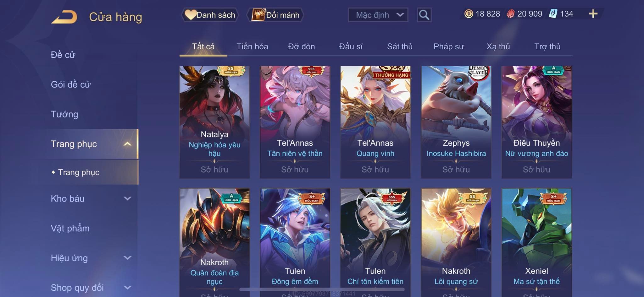Image resolution: width=644 pixels, height=297 pixels.
Task: Open the Mặc định sort dropdown
Action: [x=378, y=15]
